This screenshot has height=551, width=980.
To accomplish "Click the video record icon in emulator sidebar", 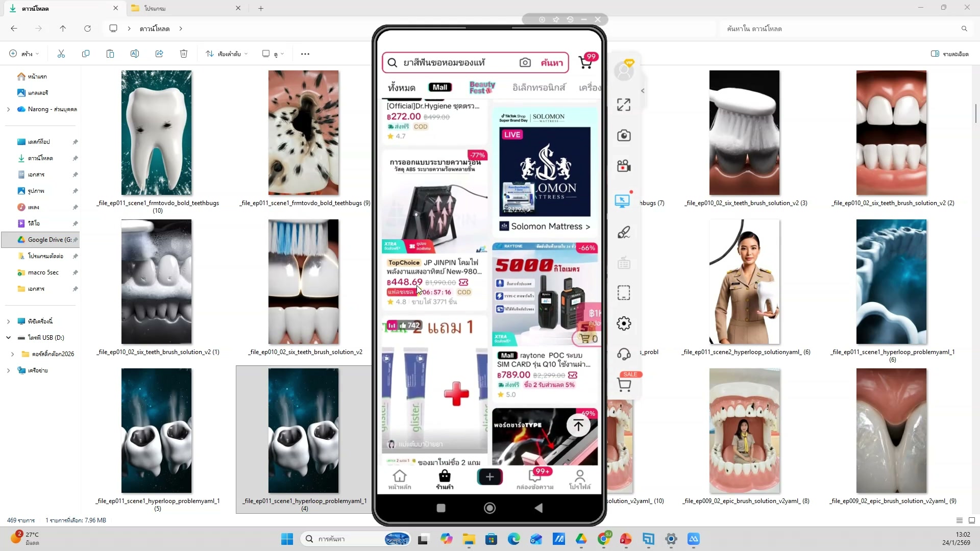I will 624,166.
